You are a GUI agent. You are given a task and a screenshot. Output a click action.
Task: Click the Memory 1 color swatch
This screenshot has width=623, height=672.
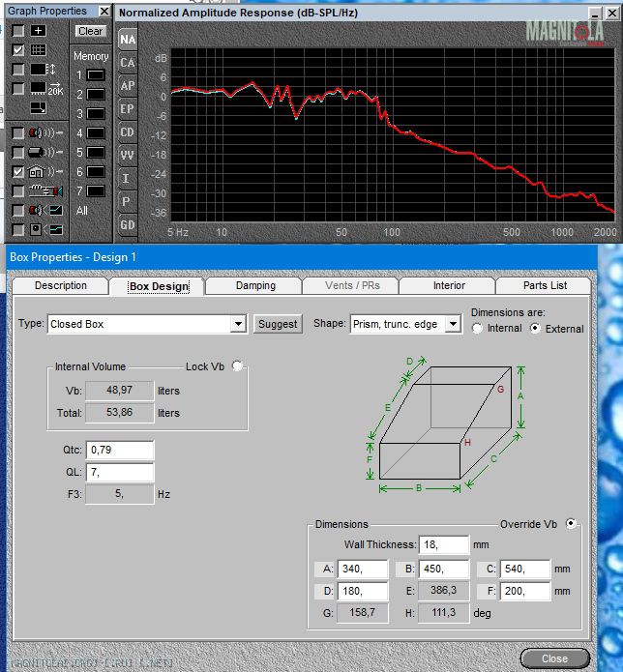coord(96,75)
